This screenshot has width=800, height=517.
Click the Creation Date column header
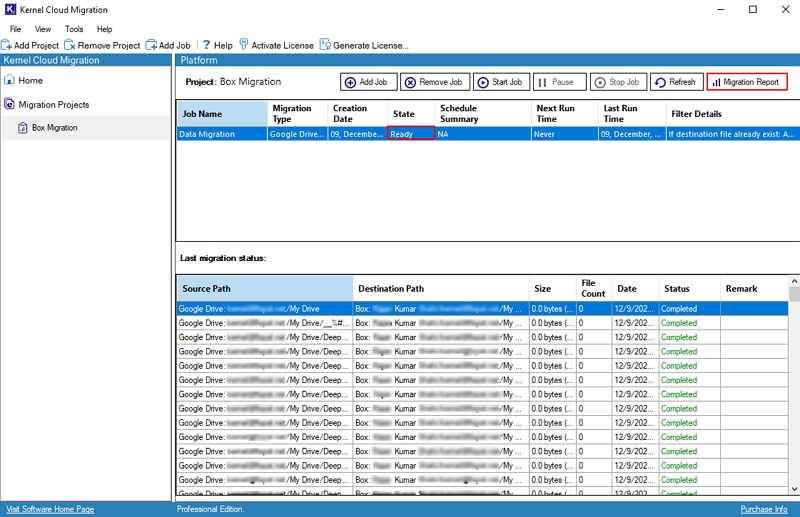(x=357, y=113)
